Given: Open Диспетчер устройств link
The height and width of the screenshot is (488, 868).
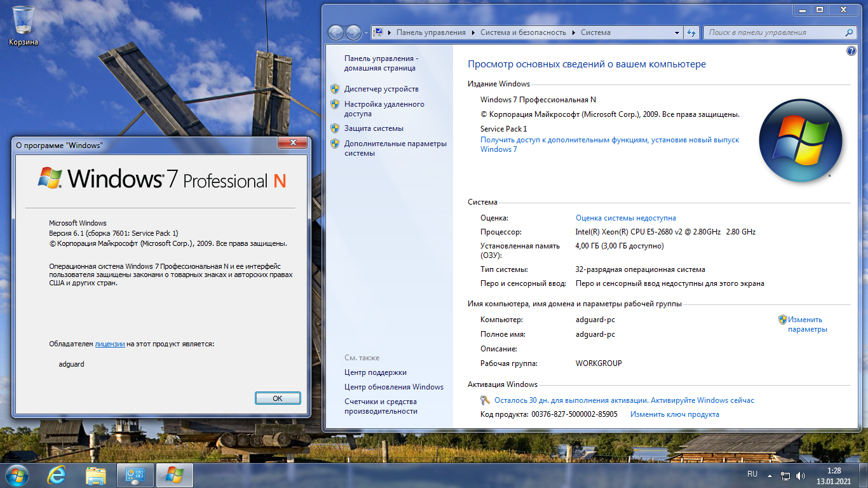Looking at the screenshot, I should point(381,89).
